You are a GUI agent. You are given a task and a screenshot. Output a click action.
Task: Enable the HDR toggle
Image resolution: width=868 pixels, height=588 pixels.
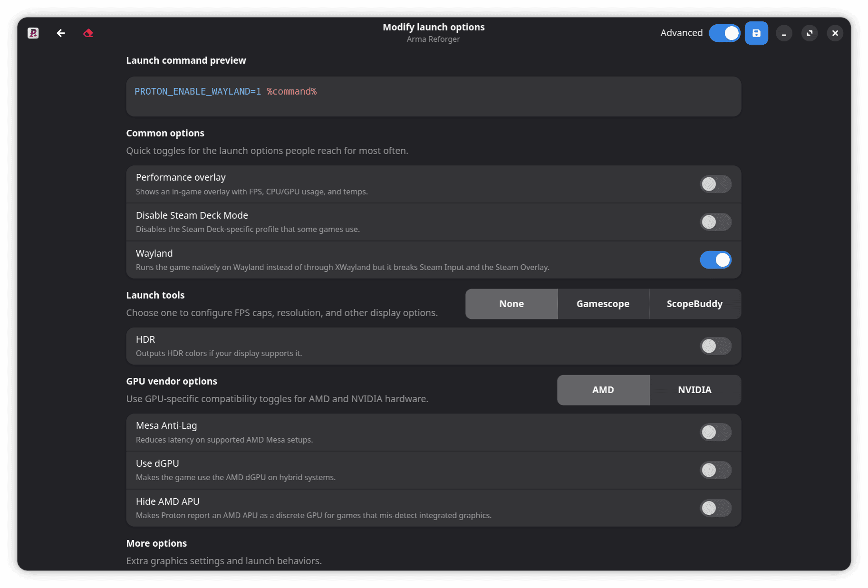pos(715,346)
